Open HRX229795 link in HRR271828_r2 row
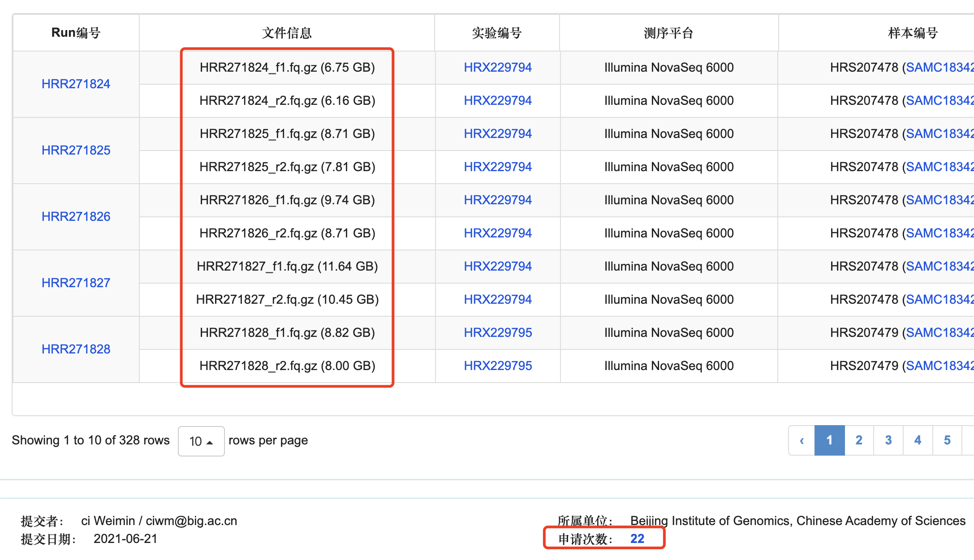This screenshot has width=974, height=560. 498,366
